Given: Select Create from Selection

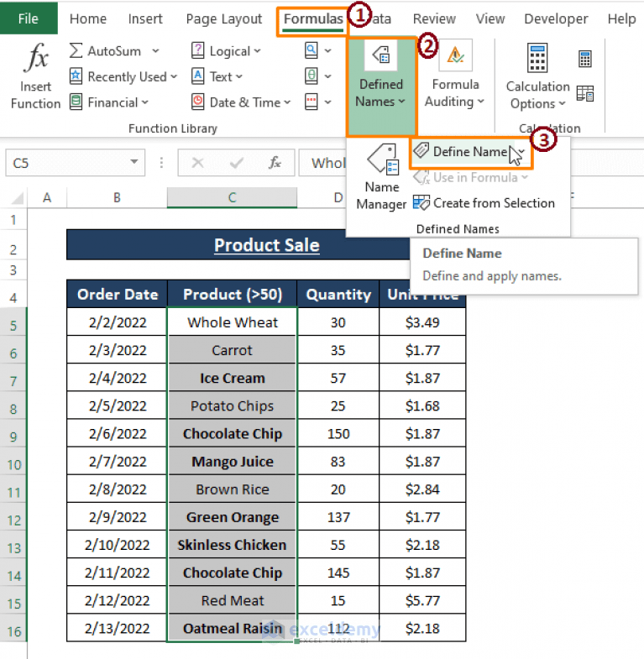Looking at the screenshot, I should 484,203.
